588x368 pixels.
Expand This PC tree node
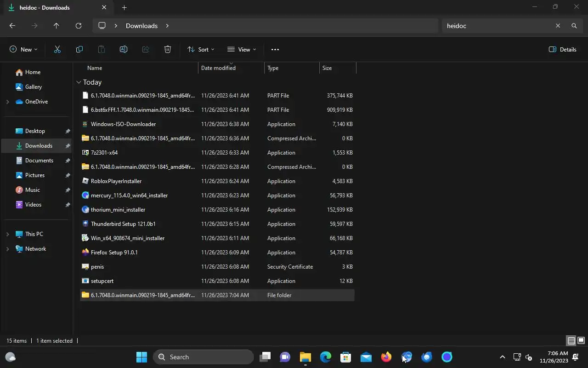pos(7,234)
